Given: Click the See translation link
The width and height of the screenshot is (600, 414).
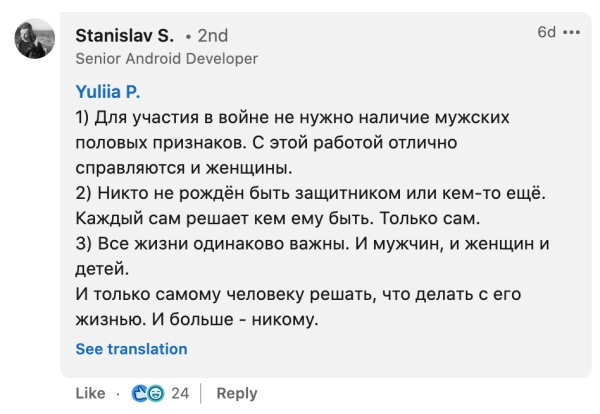Looking at the screenshot, I should click(131, 349).
